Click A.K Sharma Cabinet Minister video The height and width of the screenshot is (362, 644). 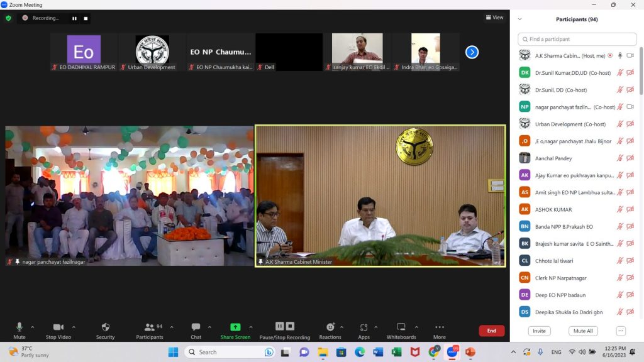[x=380, y=196]
